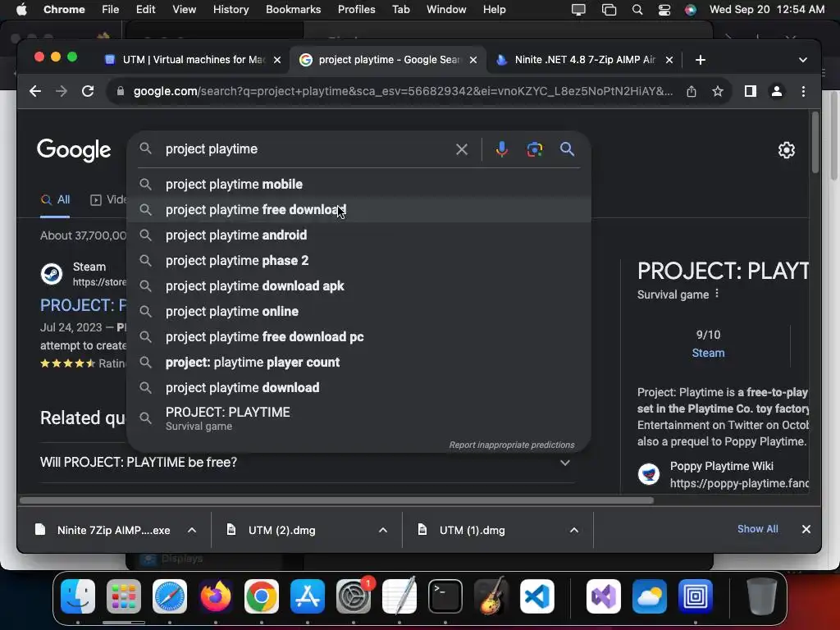
Task: Select suggestion 'project playtime free download'
Action: pos(359,209)
